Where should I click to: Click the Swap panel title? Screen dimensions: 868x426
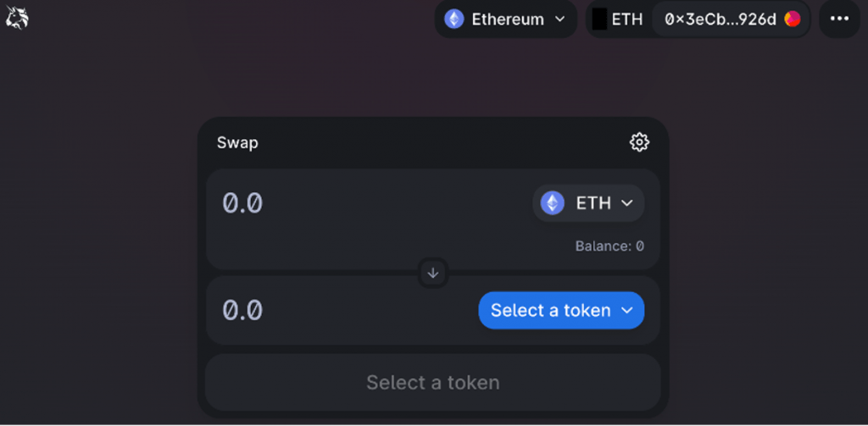pyautogui.click(x=237, y=142)
